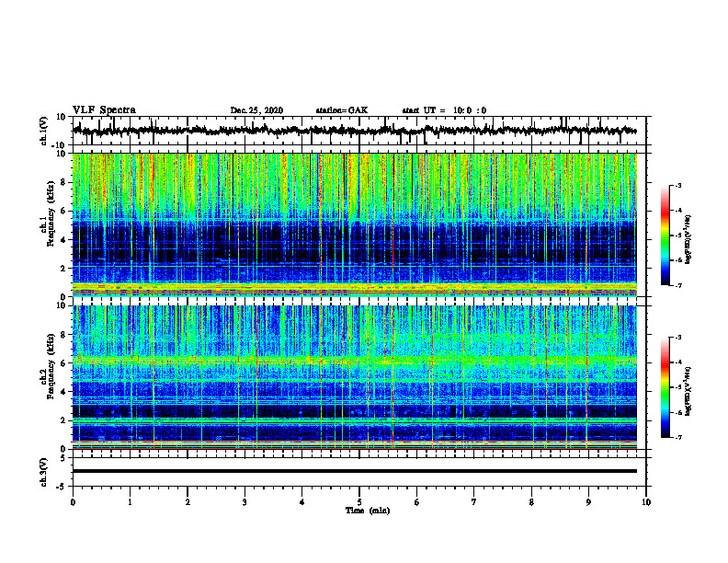The height and width of the screenshot is (563, 728).
Task: Click the time axis tick label '0'
Action: pos(73,502)
